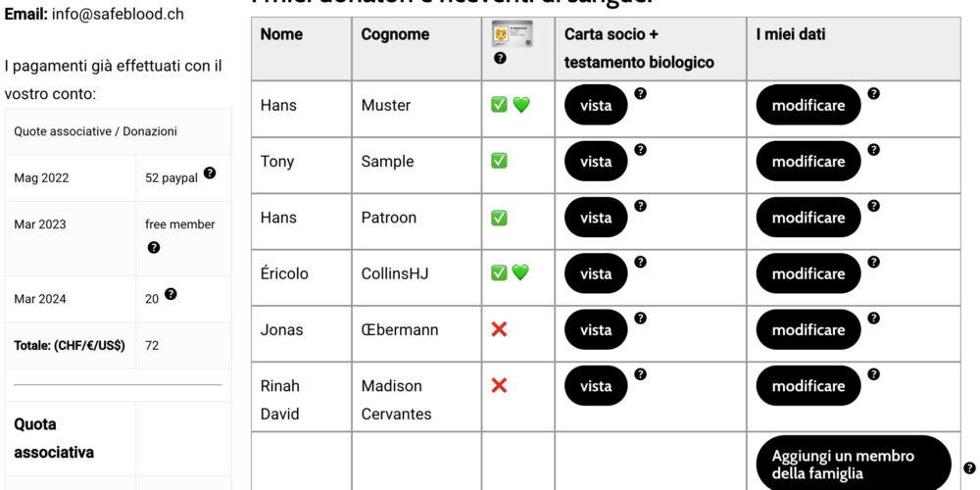Image resolution: width=980 pixels, height=490 pixels.
Task: Click donor card thumbnail in table header
Action: click(x=512, y=34)
